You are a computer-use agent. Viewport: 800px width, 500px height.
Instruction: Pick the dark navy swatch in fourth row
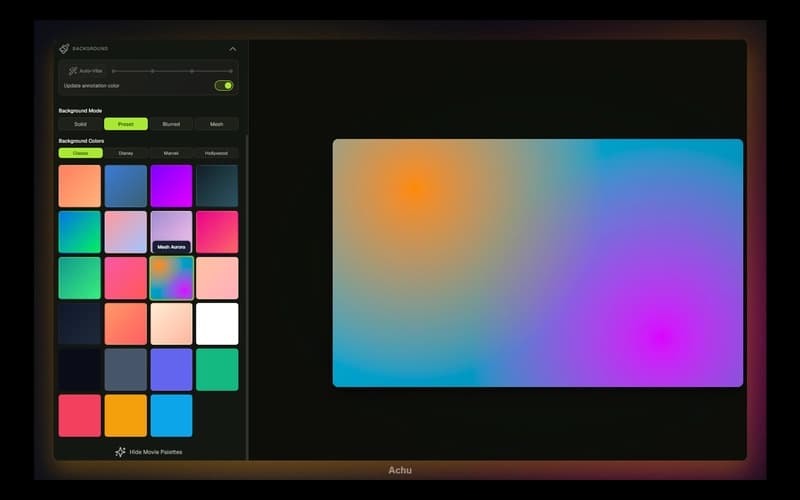tap(80, 324)
